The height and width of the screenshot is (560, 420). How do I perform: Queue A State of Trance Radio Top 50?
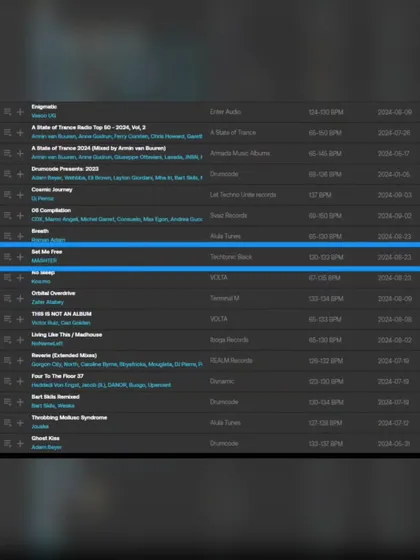[x=8, y=132]
